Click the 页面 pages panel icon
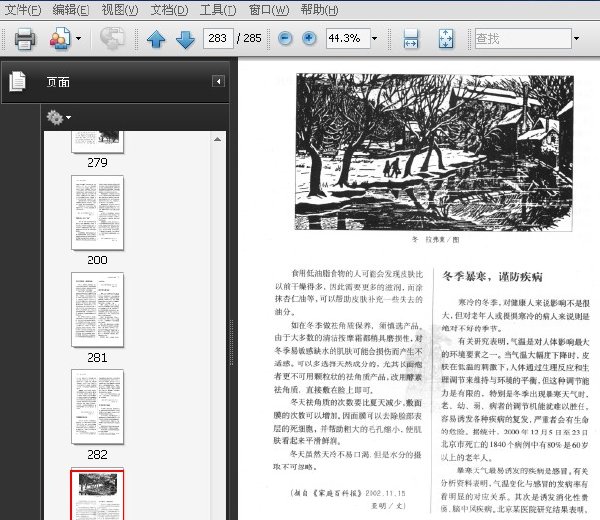The width and height of the screenshot is (600, 520). click(x=18, y=82)
